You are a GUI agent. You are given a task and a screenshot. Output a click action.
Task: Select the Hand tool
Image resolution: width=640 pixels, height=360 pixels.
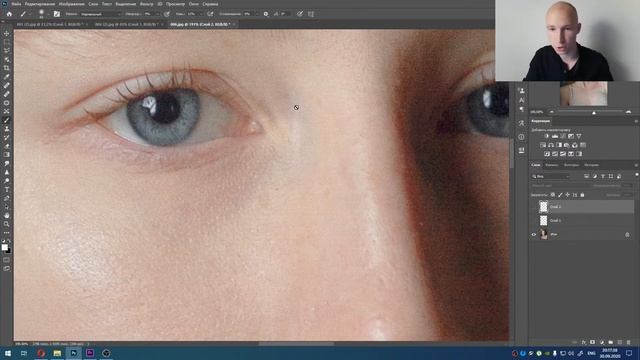pyautogui.click(x=7, y=215)
